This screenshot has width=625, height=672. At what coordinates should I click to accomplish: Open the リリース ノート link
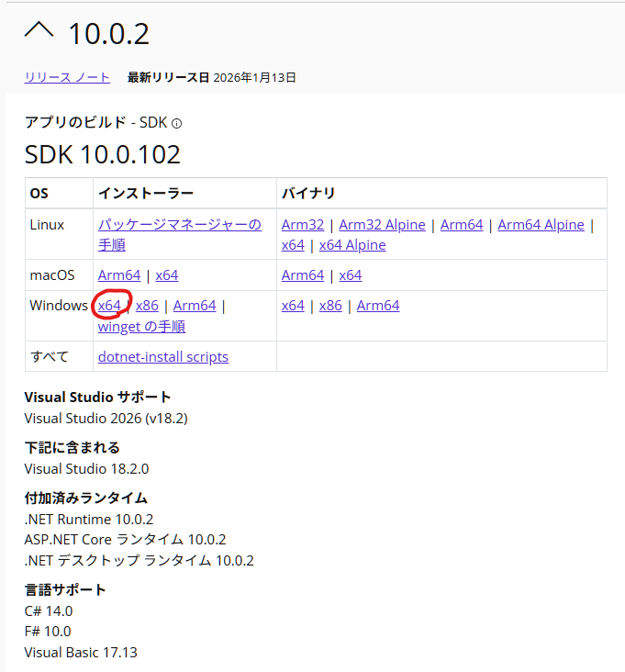point(67,77)
